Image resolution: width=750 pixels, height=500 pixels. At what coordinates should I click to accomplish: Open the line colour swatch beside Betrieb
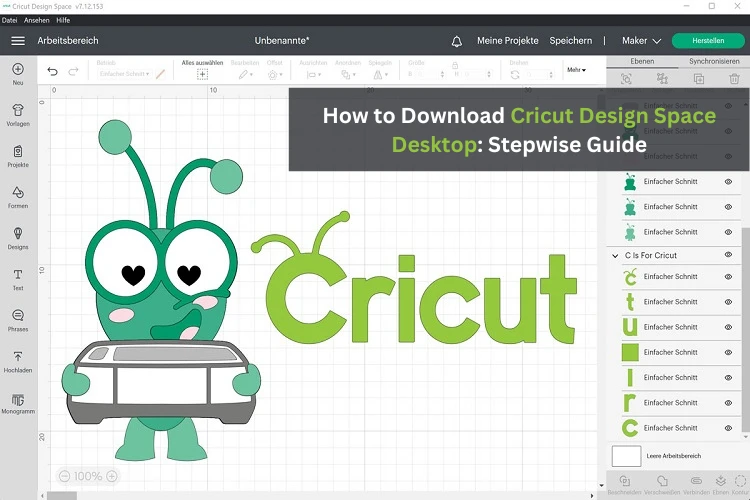pos(160,74)
